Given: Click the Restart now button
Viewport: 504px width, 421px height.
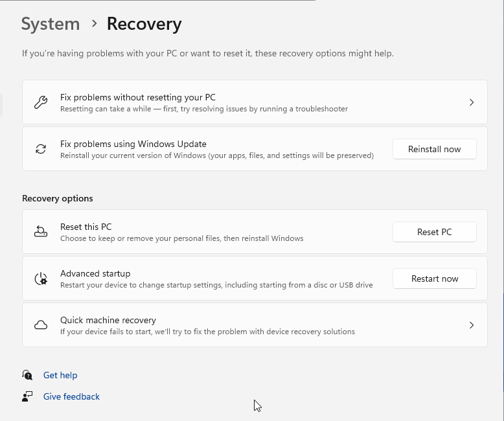Looking at the screenshot, I should click(x=434, y=279).
